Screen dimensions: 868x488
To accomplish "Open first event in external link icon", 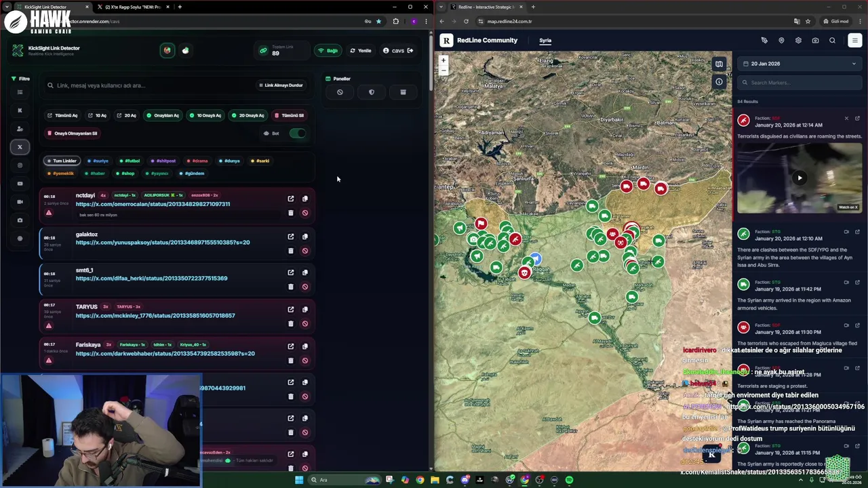I will click(857, 119).
